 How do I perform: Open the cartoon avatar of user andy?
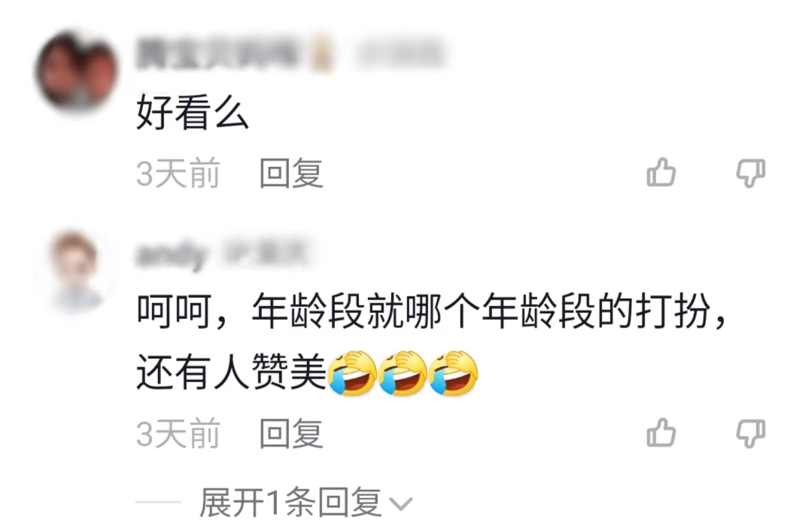pyautogui.click(x=77, y=271)
